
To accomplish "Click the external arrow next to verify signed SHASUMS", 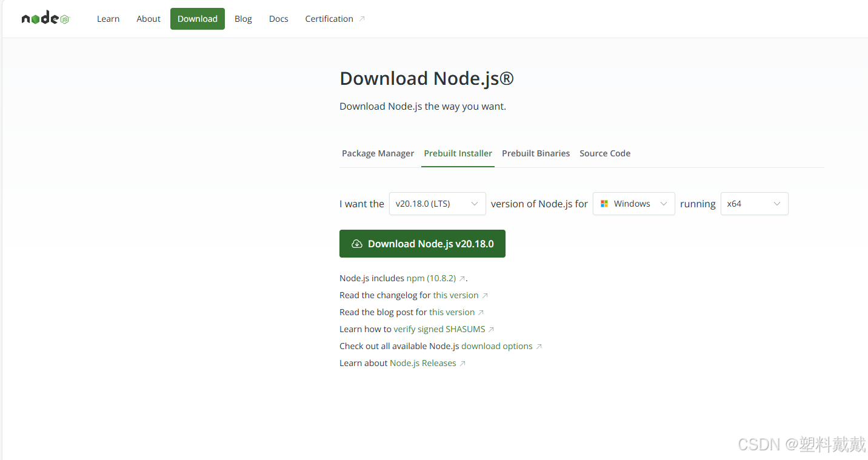I will tap(492, 328).
